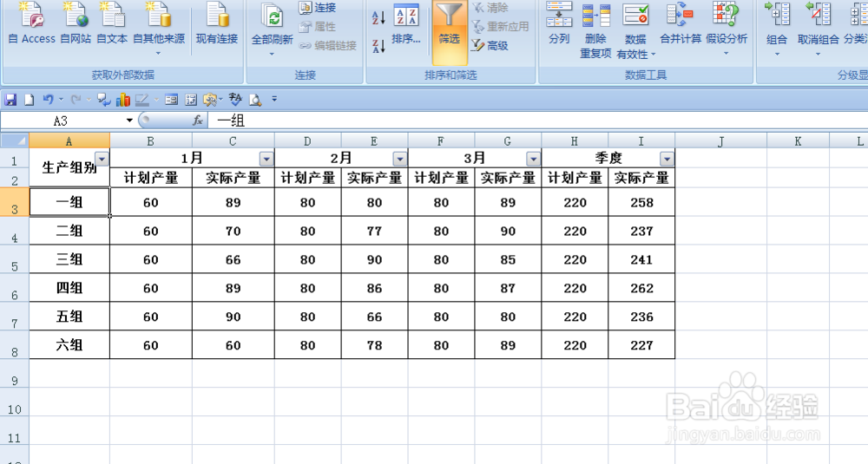This screenshot has height=464, width=868.
Task: Click 清除 to clear the filter
Action: tap(490, 8)
